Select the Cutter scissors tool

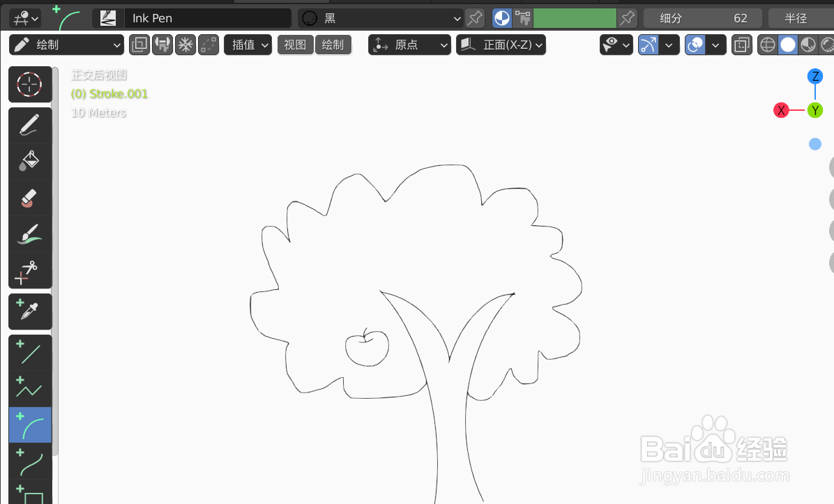[30, 270]
